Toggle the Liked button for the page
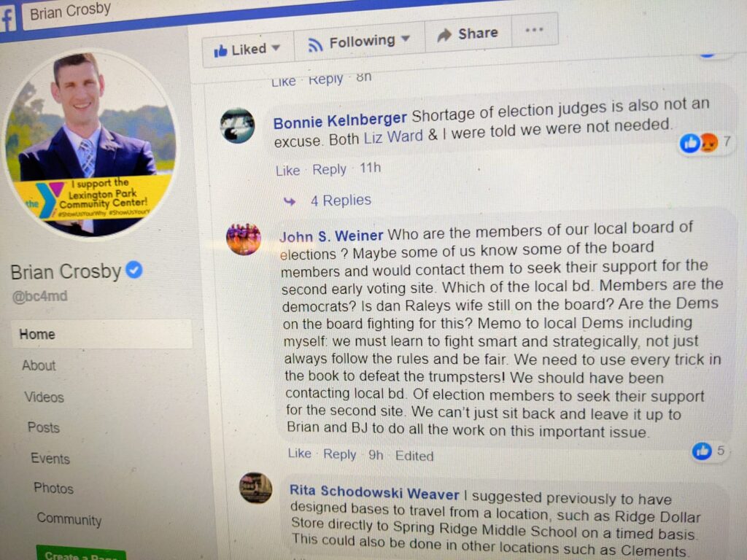Screen dimensions: 747x560 click(x=248, y=49)
